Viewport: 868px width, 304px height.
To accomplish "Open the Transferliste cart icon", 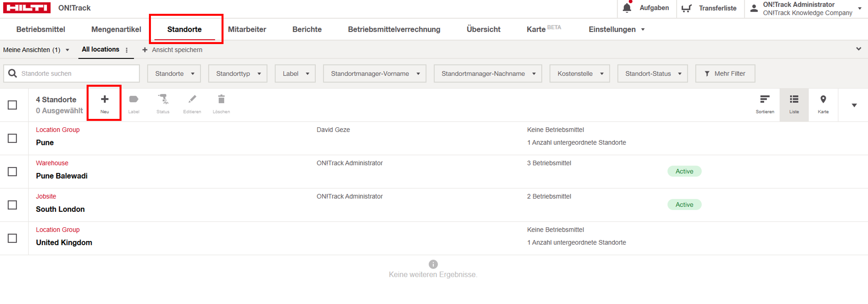I will (x=686, y=8).
